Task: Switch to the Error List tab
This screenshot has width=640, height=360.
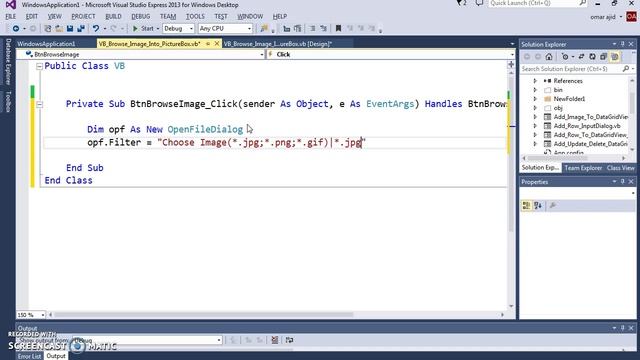Action: [x=29, y=356]
